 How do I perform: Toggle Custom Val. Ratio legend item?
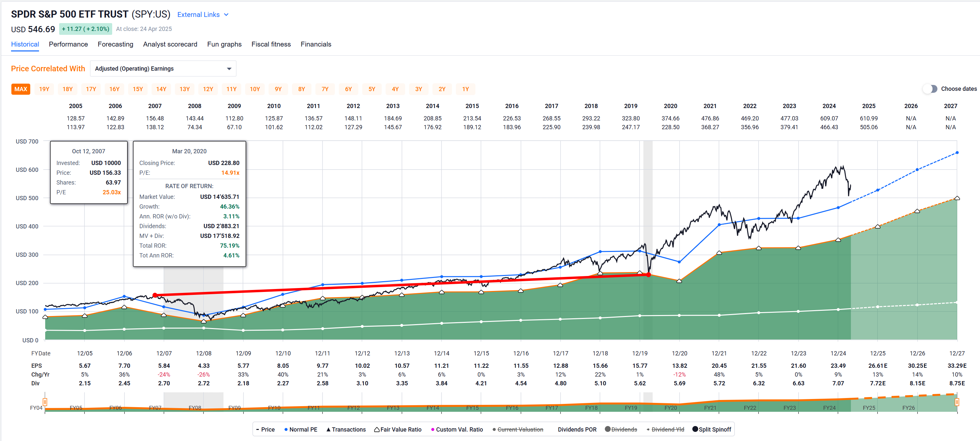point(457,429)
